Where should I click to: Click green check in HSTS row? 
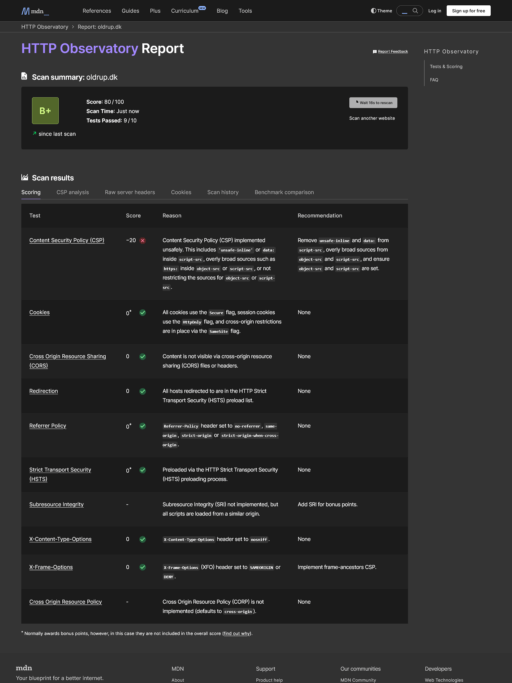click(x=142, y=470)
